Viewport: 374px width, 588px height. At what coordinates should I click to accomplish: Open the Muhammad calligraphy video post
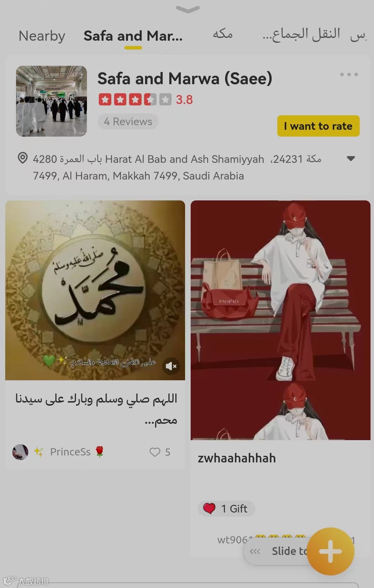point(95,290)
